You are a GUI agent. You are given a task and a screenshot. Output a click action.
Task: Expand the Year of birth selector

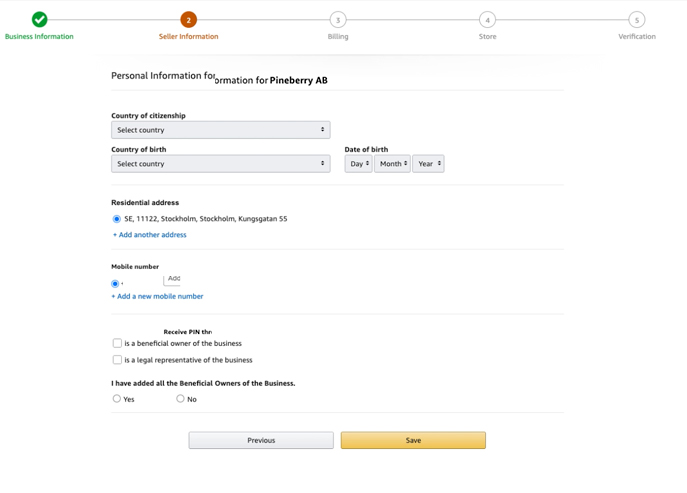(428, 163)
